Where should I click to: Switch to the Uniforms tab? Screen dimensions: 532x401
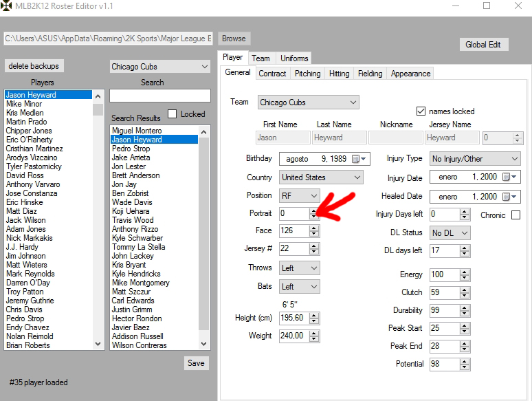pos(294,58)
